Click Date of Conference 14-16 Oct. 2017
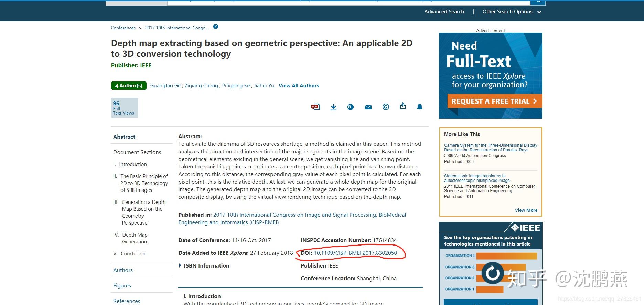644x305 pixels. pos(225,240)
